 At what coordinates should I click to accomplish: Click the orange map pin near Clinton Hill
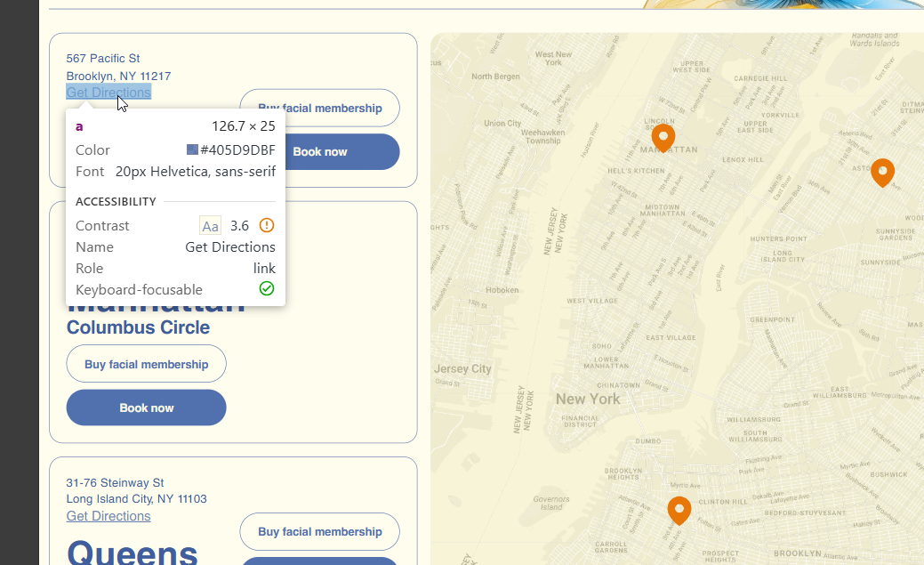click(679, 510)
